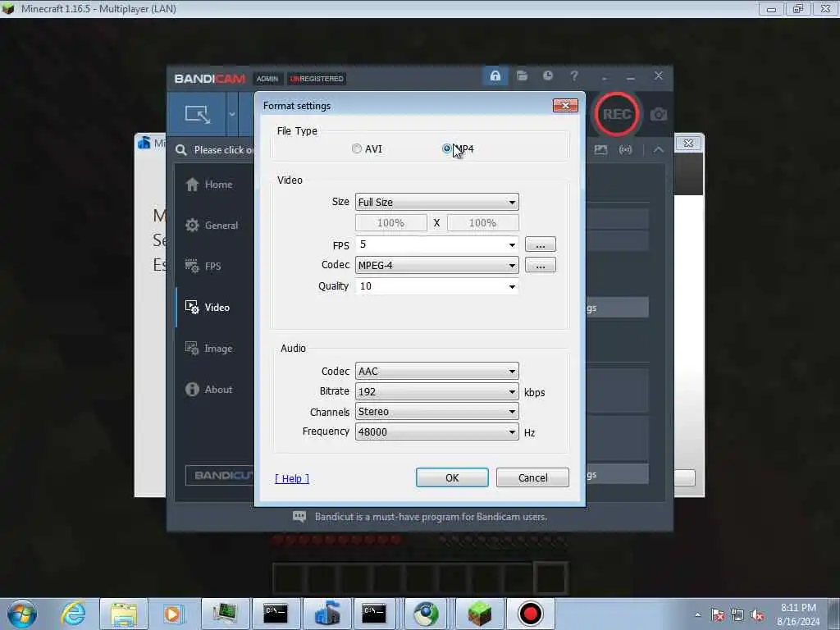The height and width of the screenshot is (630, 840).
Task: Click the network tray icon
Action: coord(737,615)
